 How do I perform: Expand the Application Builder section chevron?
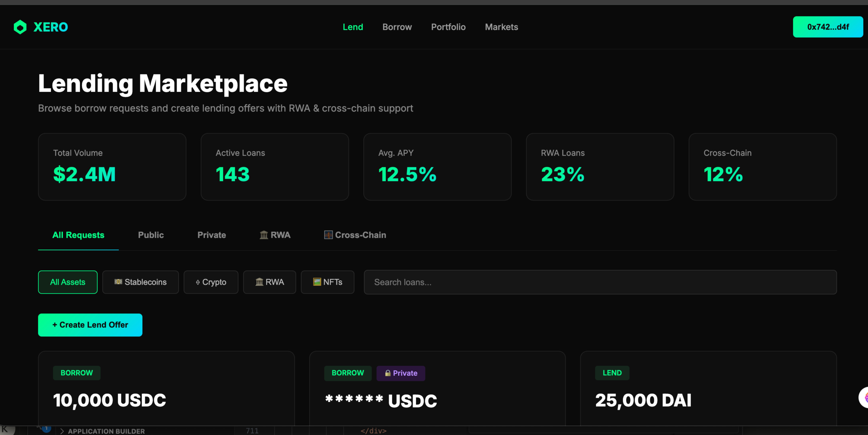click(62, 431)
